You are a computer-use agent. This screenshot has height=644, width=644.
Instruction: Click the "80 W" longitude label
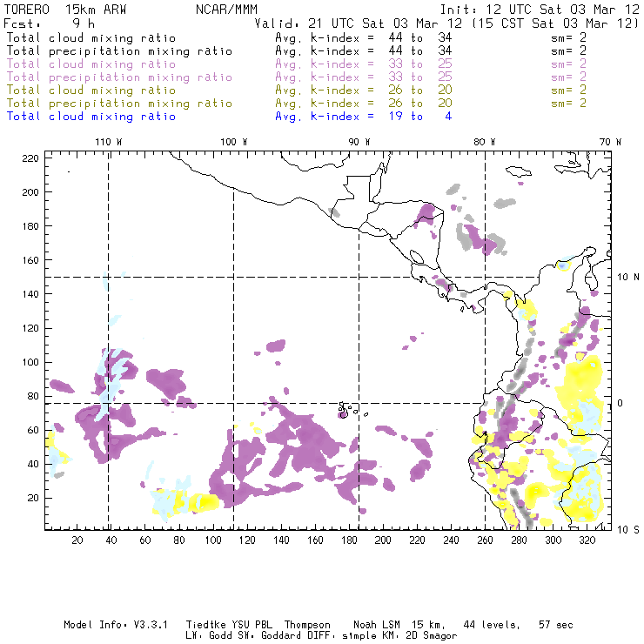click(485, 142)
